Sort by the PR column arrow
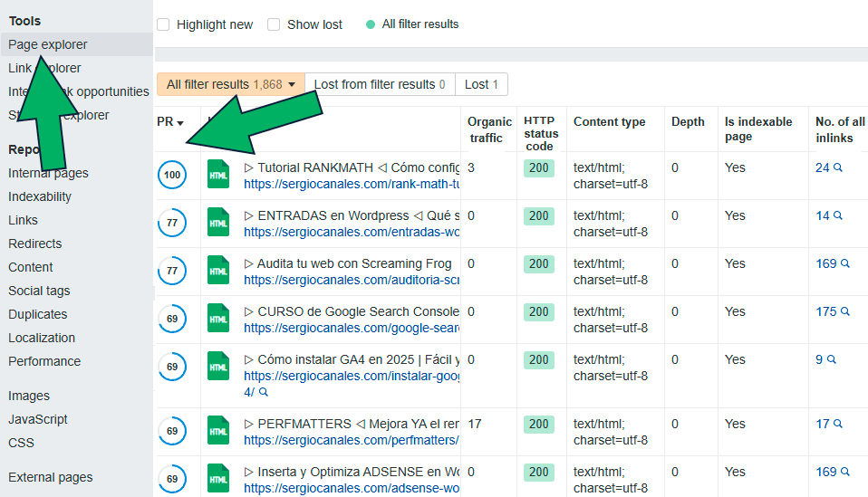The image size is (868, 497). point(180,123)
